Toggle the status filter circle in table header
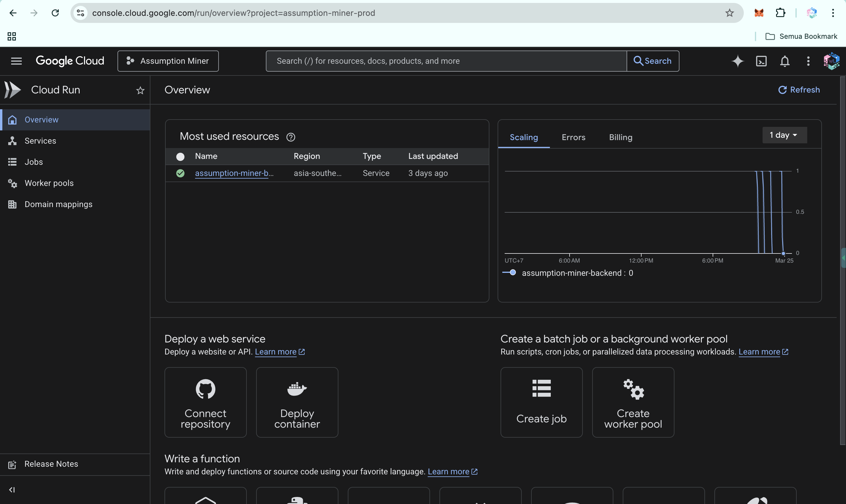The width and height of the screenshot is (846, 504). (180, 157)
